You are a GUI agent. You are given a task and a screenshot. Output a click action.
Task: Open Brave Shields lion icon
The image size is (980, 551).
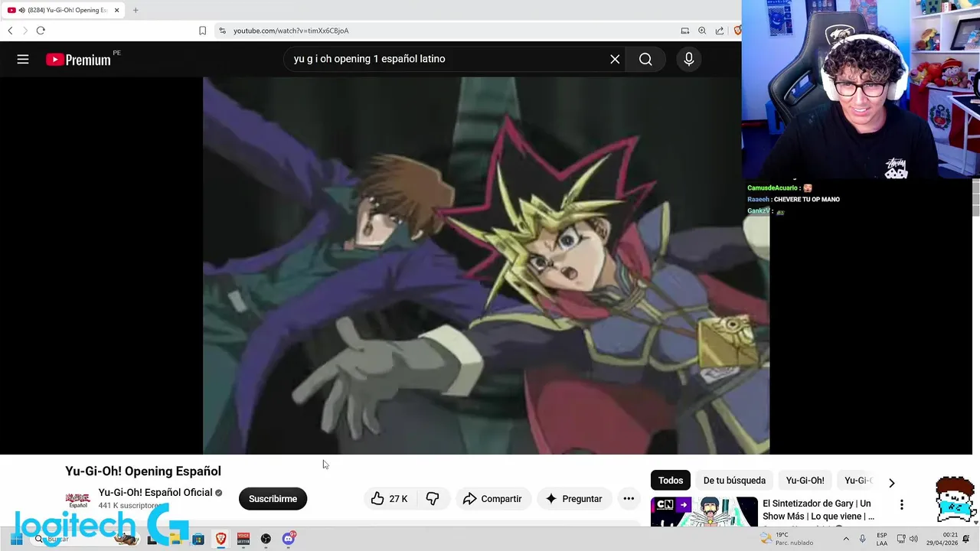737,31
